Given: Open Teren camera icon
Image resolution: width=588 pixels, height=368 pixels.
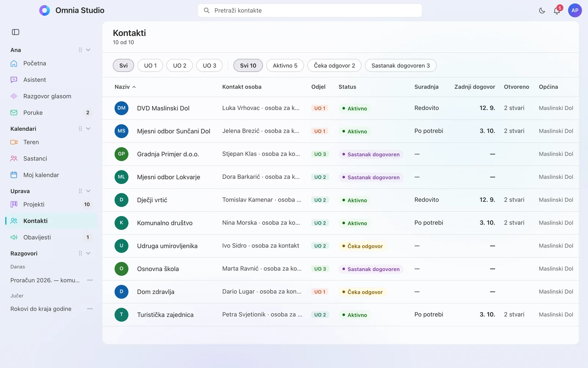Looking at the screenshot, I should 14,142.
